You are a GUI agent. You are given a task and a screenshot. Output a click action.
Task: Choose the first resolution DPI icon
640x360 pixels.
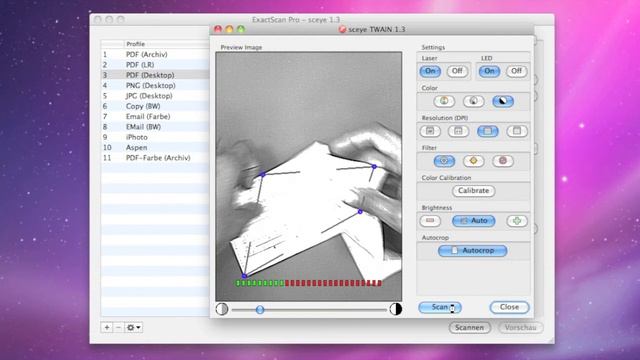pyautogui.click(x=430, y=131)
